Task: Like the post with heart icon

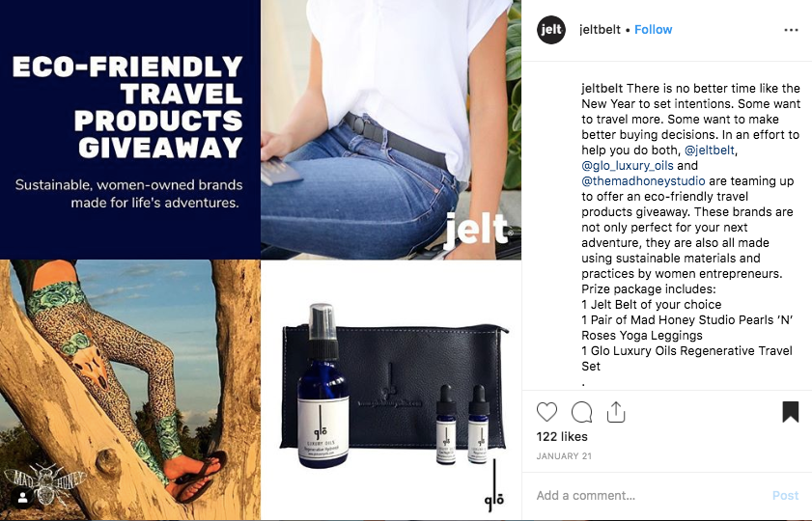Action: (546, 412)
